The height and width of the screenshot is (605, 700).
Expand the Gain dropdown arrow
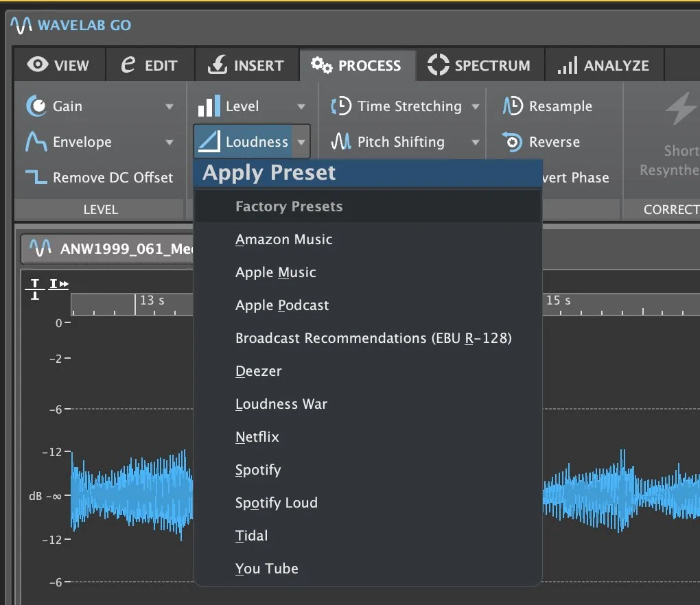pyautogui.click(x=170, y=106)
